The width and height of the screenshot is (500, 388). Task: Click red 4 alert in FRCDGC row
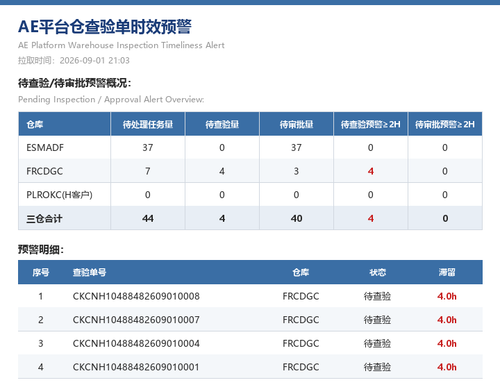(371, 171)
